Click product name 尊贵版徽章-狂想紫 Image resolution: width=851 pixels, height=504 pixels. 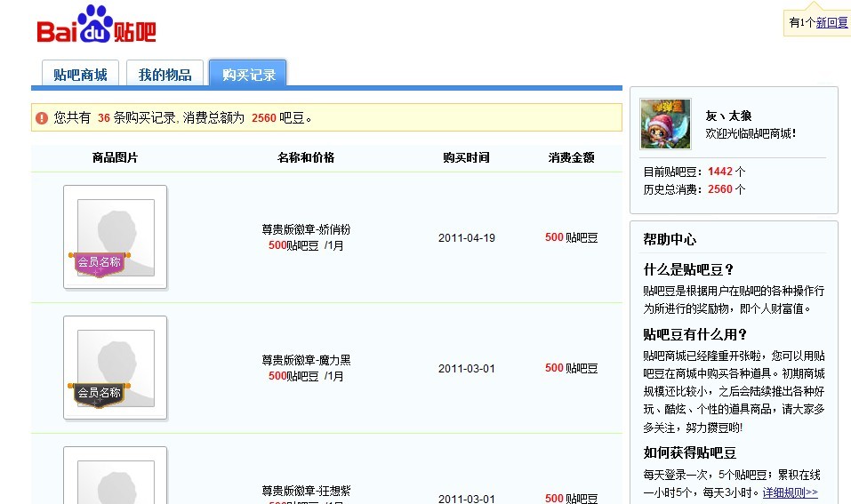pos(306,491)
